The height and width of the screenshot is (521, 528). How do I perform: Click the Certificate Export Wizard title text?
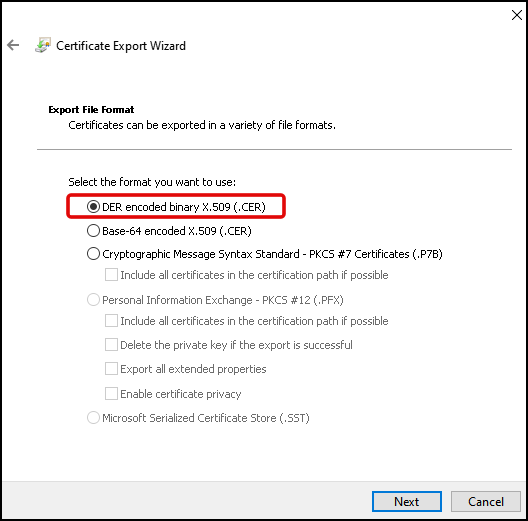(121, 46)
